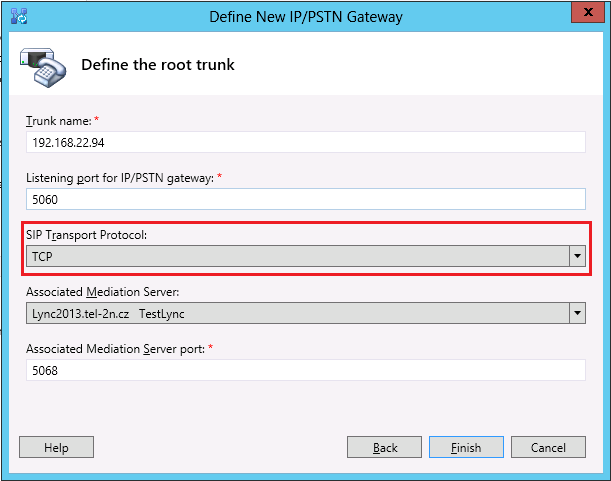Click the "Listening port for IP/PSTN gateway" label
Image resolution: width=611 pixels, height=481 pixels.
tap(119, 178)
